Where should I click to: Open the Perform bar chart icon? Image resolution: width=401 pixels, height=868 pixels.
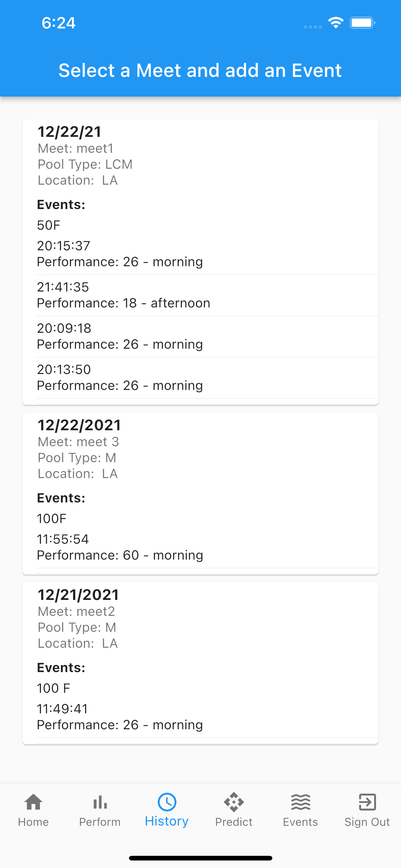pyautogui.click(x=100, y=802)
